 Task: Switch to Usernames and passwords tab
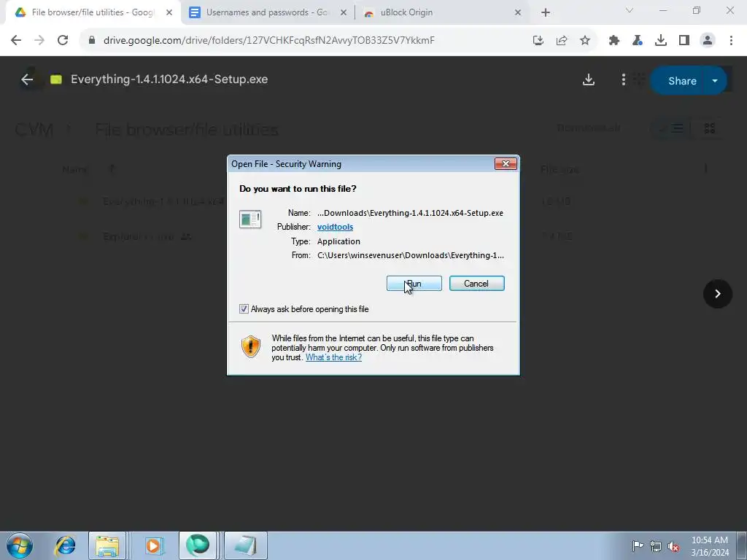(267, 12)
